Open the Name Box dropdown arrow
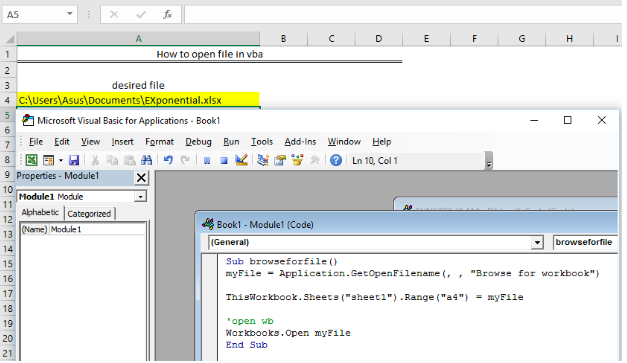Screen dimensions: 627x363 coord(70,14)
